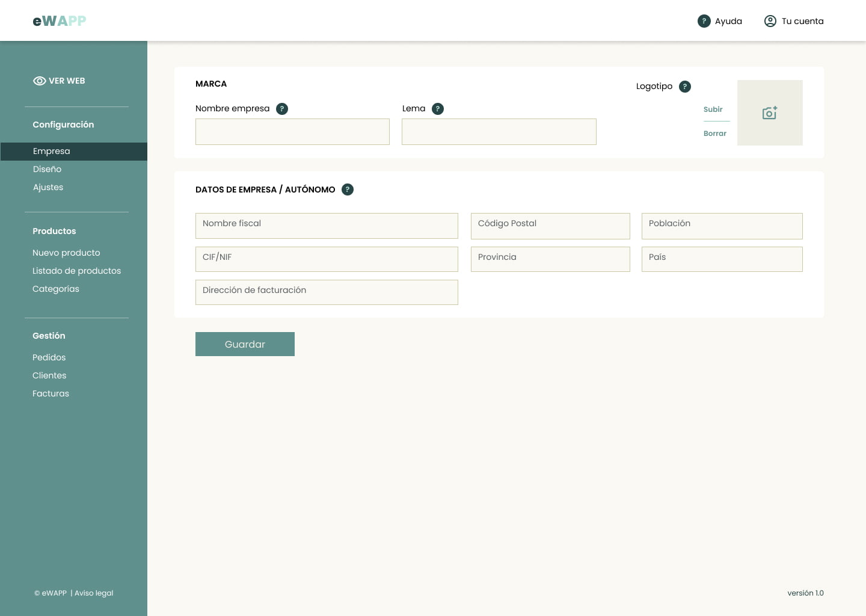
Task: Navigate to Pedidos section
Action: (49, 357)
